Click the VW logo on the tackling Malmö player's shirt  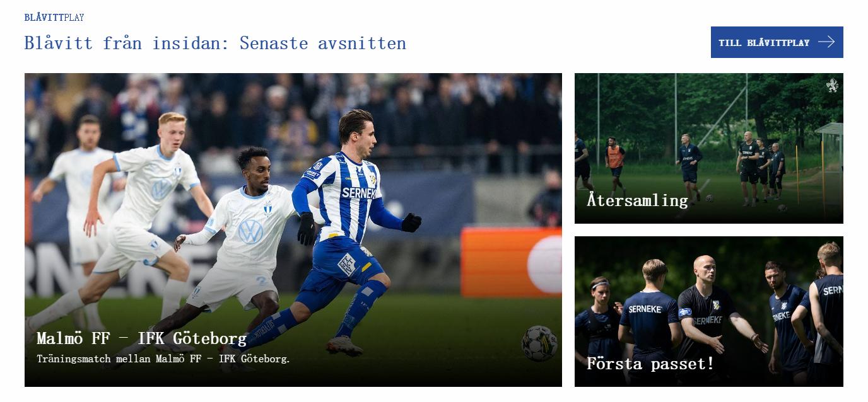(x=250, y=232)
